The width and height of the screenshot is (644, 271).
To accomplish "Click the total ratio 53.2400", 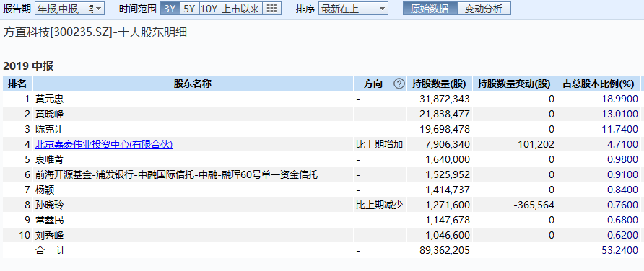I will click(x=619, y=251).
